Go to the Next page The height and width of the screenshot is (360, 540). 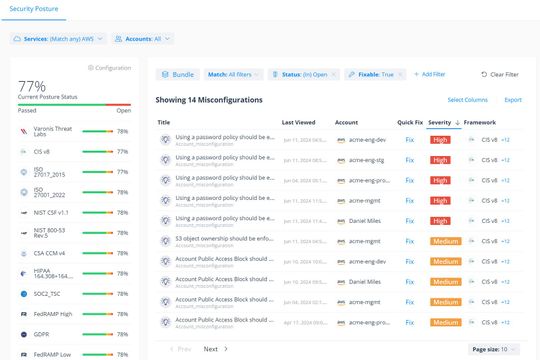point(210,349)
